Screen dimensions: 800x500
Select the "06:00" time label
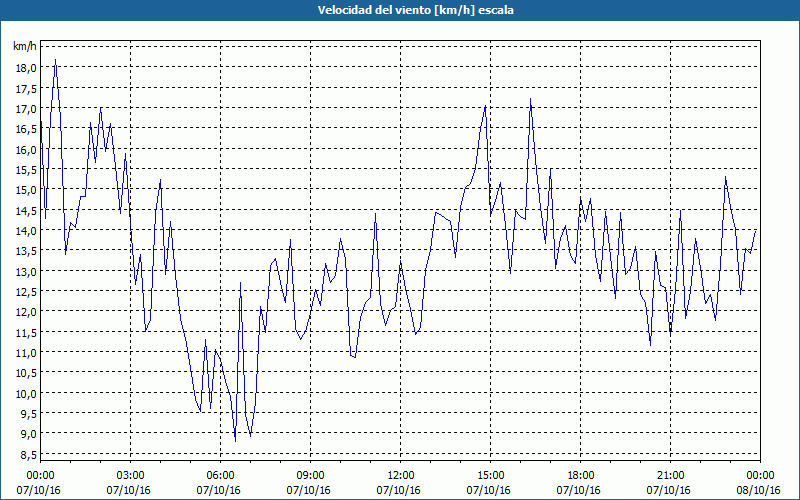pos(219,476)
